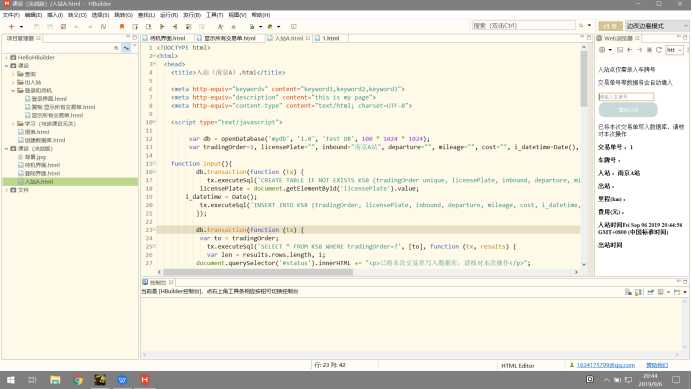
Task: Toggle fold marker at line 23 db.transaction
Action: tap(153, 230)
